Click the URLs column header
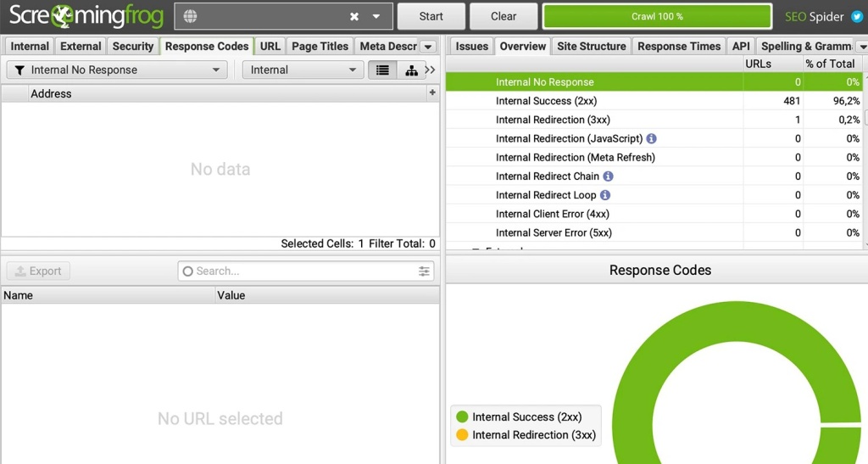This screenshot has width=868, height=464. 773,64
